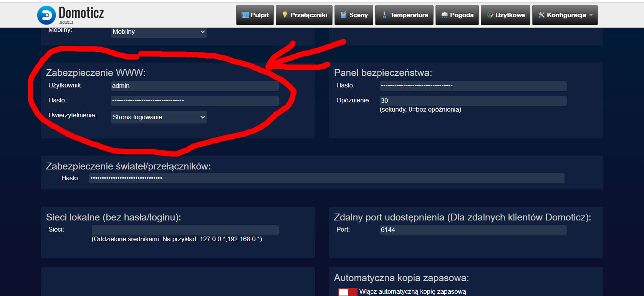Image resolution: width=644 pixels, height=296 pixels.
Task: Click the Włącz automatyczną kopię zapasową label
Action: coord(413,292)
